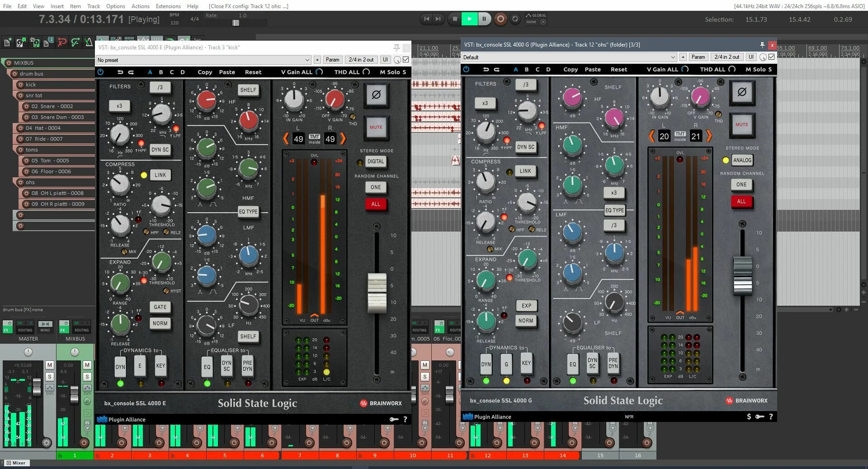
Task: Toggle the MUTE button in SSL 4000 E
Action: (376, 128)
